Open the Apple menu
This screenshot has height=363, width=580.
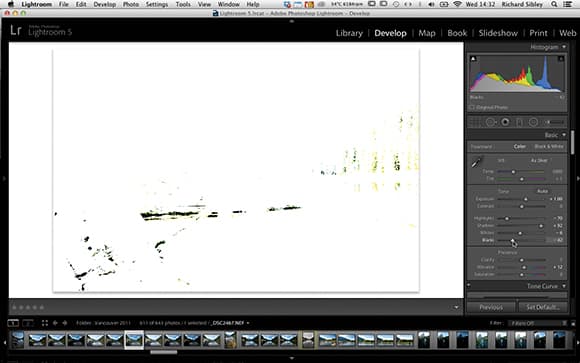pos(11,4)
